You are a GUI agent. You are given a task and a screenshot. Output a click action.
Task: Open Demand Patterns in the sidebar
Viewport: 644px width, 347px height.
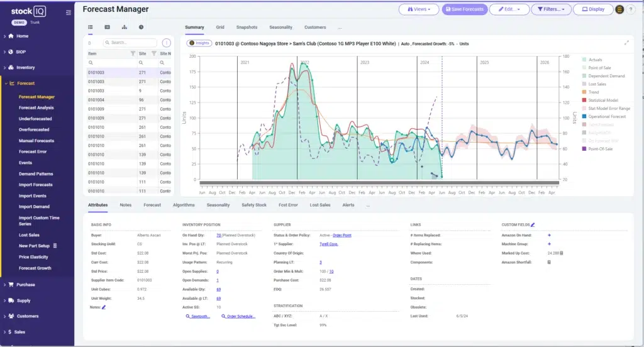coord(36,173)
